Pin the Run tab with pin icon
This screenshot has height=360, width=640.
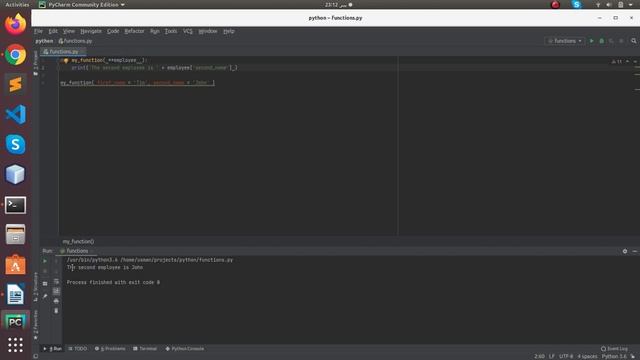click(45, 296)
